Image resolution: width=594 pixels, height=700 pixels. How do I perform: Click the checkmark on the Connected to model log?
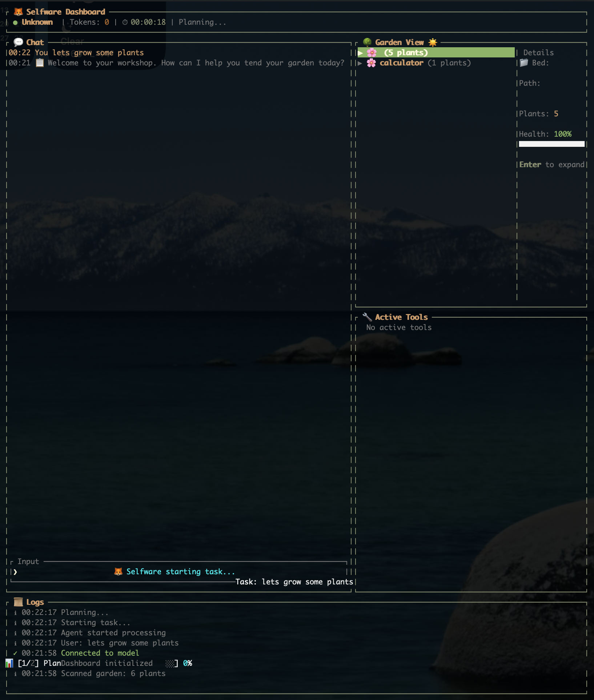14,653
